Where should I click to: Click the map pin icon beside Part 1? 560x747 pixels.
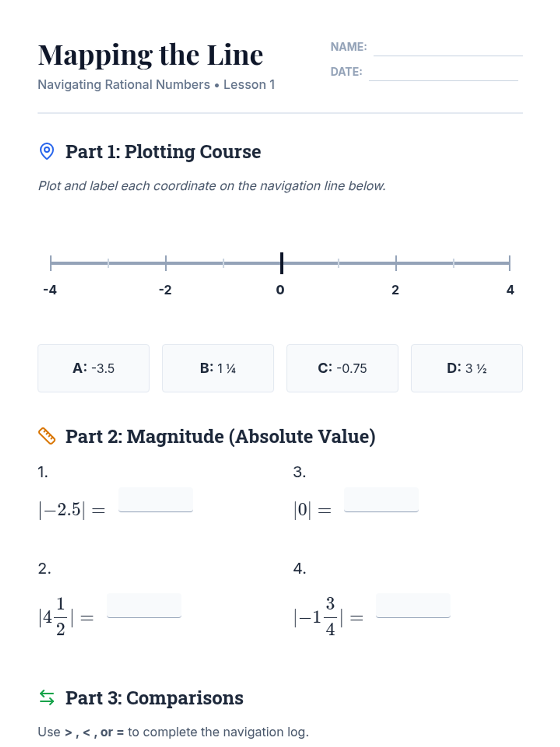[47, 151]
